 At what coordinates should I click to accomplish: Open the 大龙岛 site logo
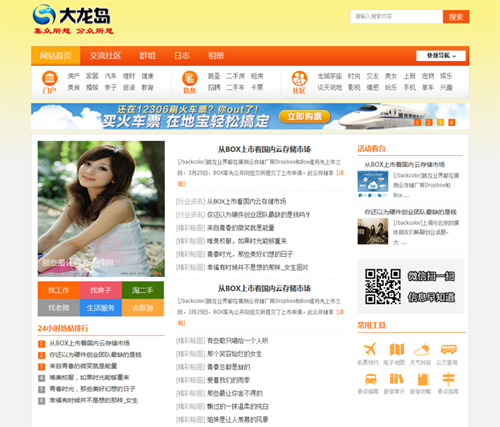point(73,19)
